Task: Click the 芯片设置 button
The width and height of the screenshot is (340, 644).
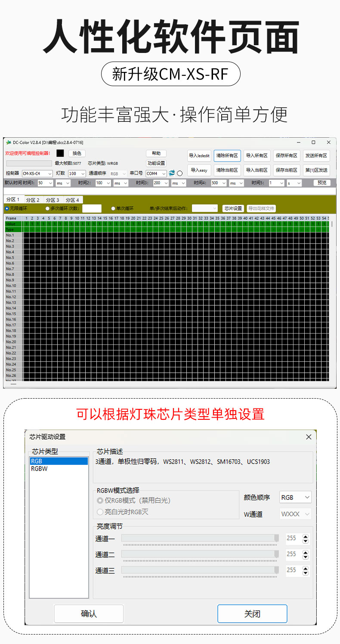Action: [233, 208]
